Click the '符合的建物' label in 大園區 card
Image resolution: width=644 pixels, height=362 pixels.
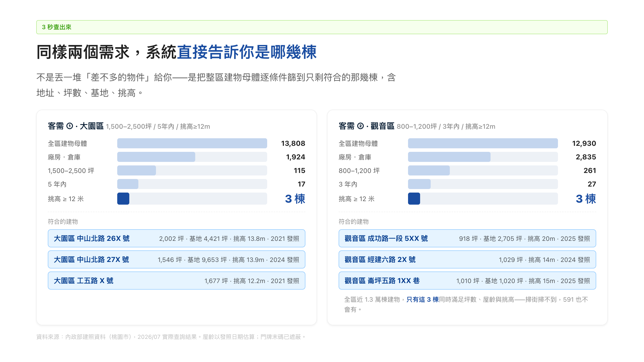[x=63, y=221]
